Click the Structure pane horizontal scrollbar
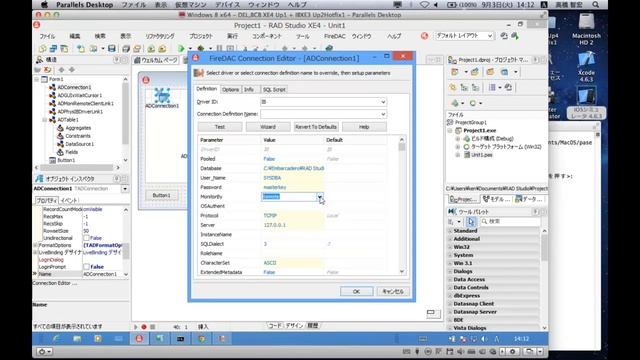 click(x=76, y=167)
